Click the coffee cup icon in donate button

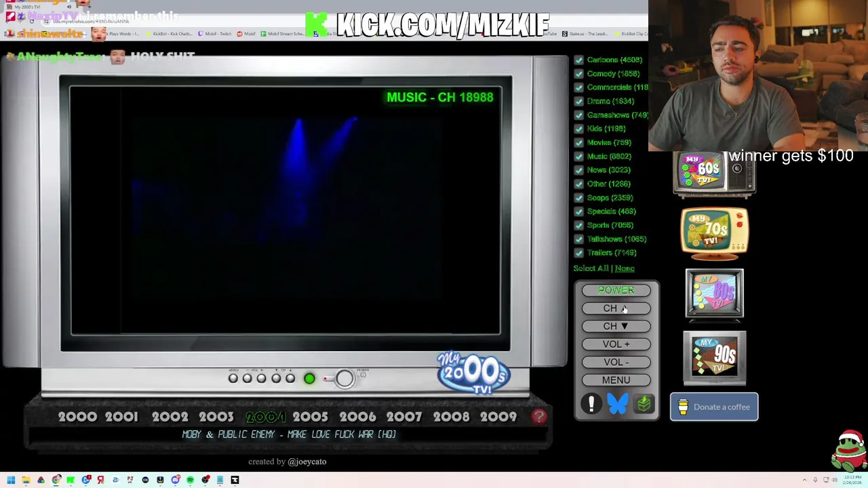pyautogui.click(x=683, y=407)
